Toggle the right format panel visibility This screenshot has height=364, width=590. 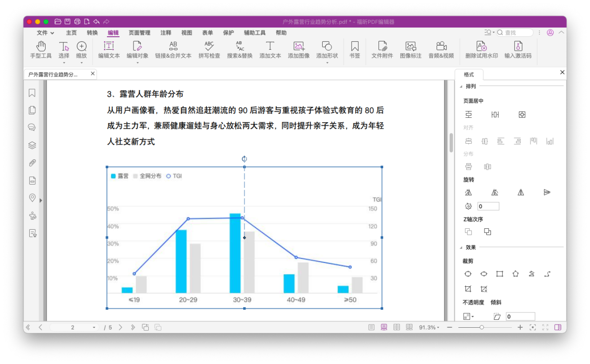558,327
